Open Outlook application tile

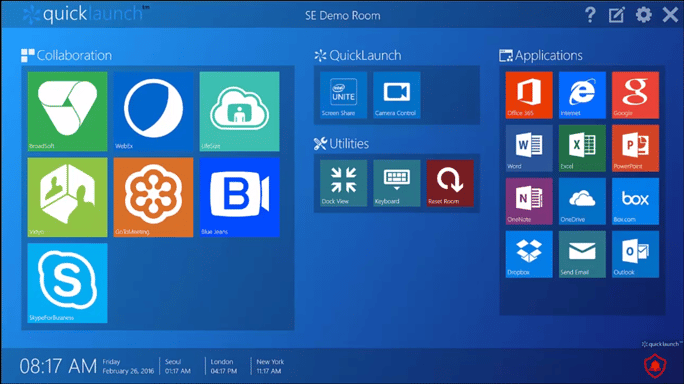tap(635, 254)
